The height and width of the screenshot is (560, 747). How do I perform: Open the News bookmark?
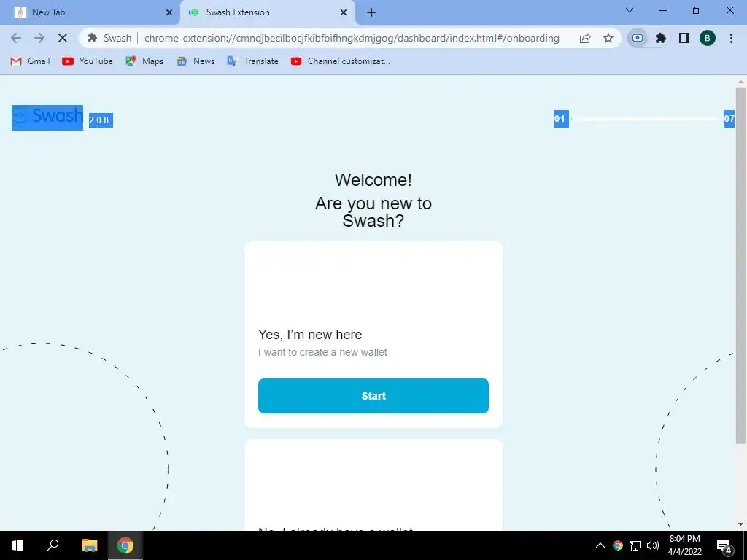[196, 61]
